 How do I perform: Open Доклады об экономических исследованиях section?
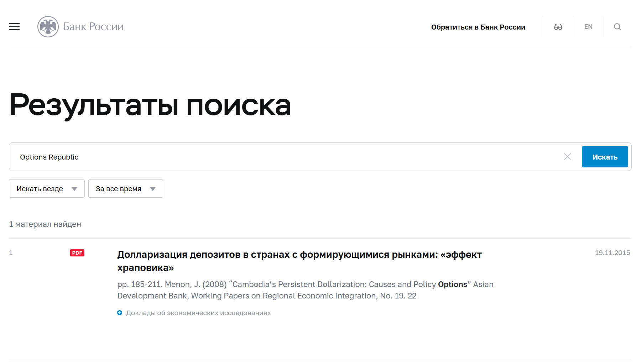[198, 312]
